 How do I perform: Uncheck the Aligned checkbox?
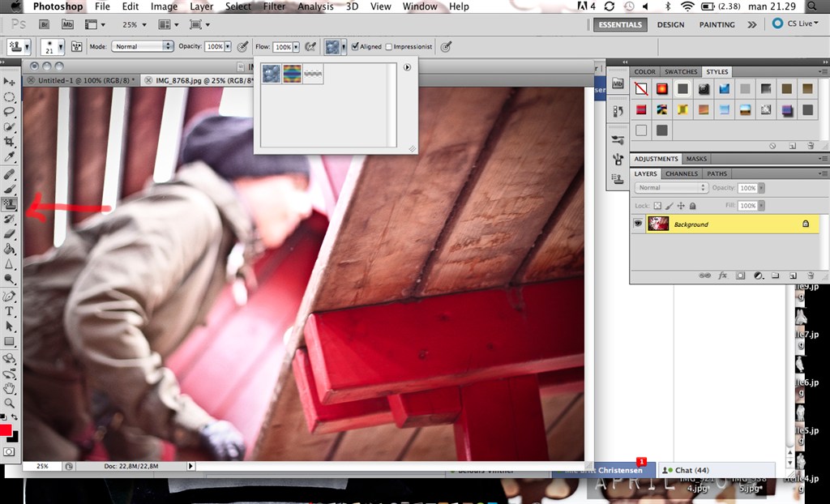click(355, 46)
